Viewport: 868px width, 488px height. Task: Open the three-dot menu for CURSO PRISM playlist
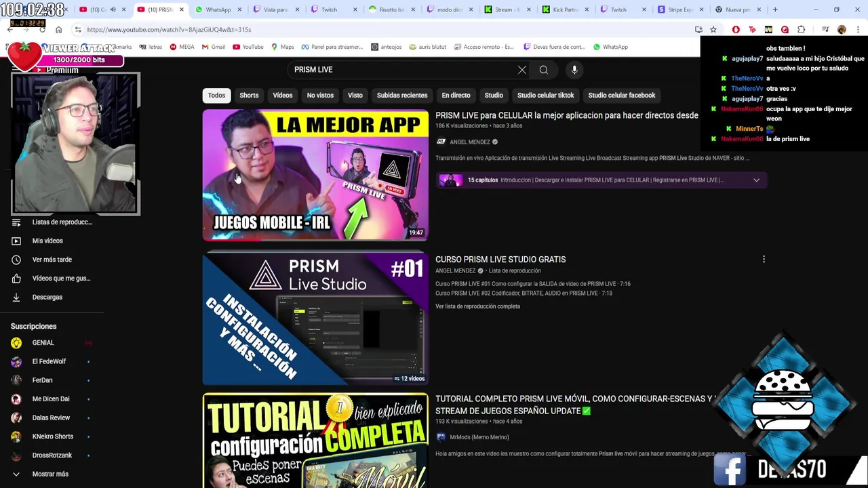pos(764,260)
